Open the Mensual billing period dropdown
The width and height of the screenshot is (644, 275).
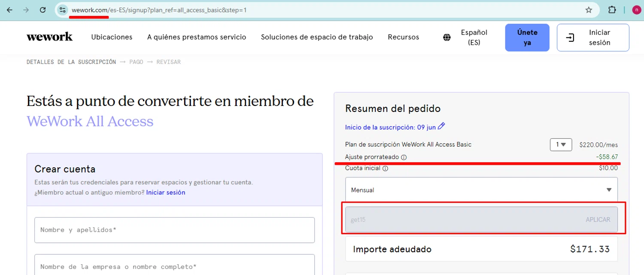click(x=481, y=190)
